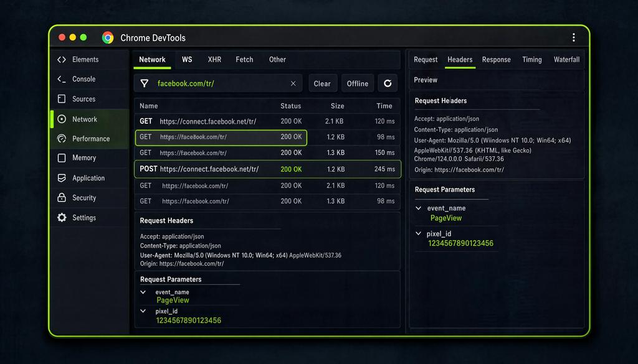Click the Clear button

click(x=322, y=83)
